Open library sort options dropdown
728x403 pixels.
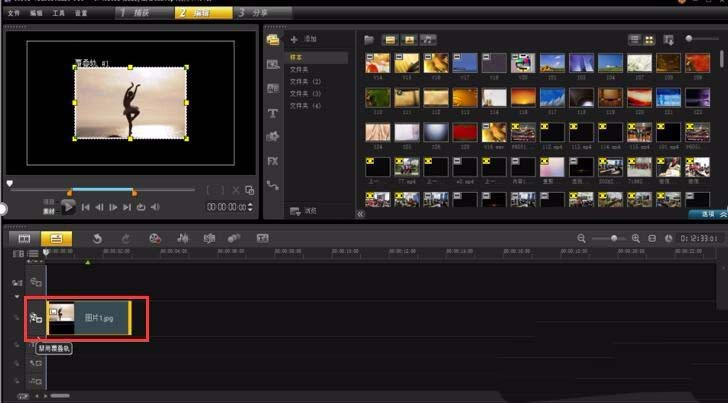point(669,39)
